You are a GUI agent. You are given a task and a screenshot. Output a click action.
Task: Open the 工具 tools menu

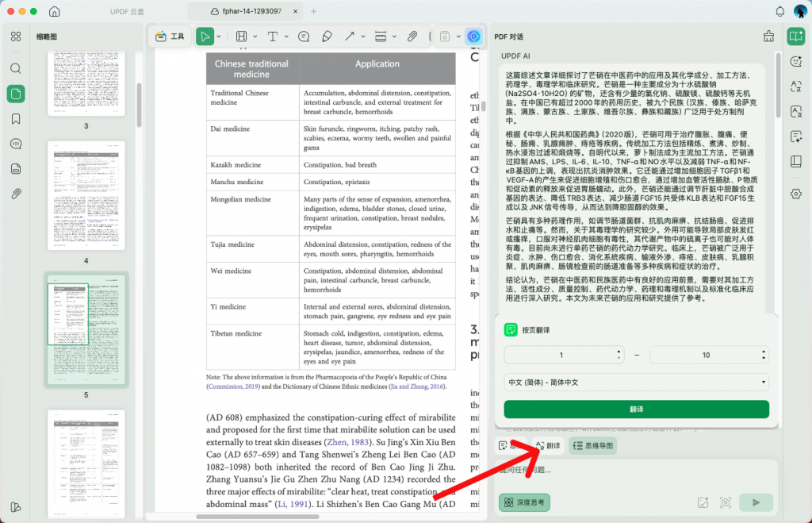(170, 37)
